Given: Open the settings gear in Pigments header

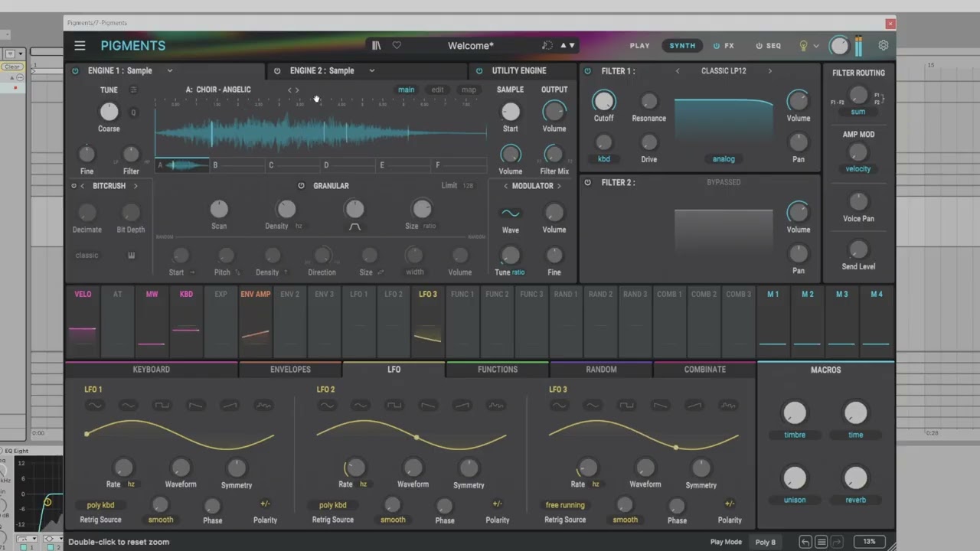Looking at the screenshot, I should [884, 46].
